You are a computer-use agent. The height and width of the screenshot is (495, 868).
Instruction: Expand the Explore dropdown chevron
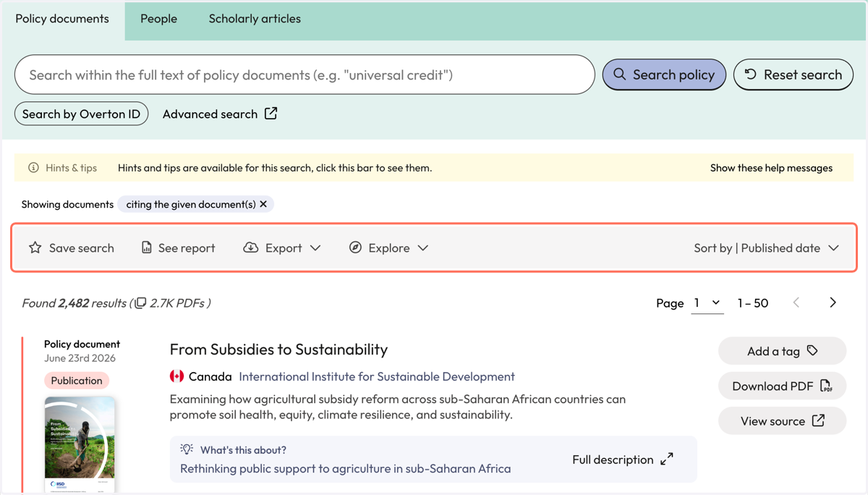(423, 247)
